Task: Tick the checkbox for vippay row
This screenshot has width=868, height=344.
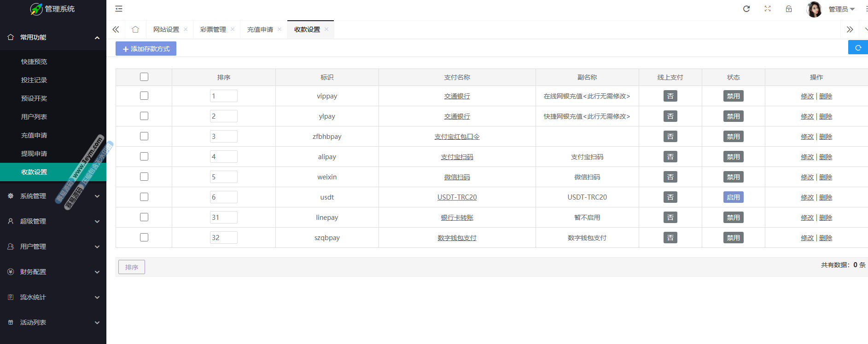Action: pos(144,96)
